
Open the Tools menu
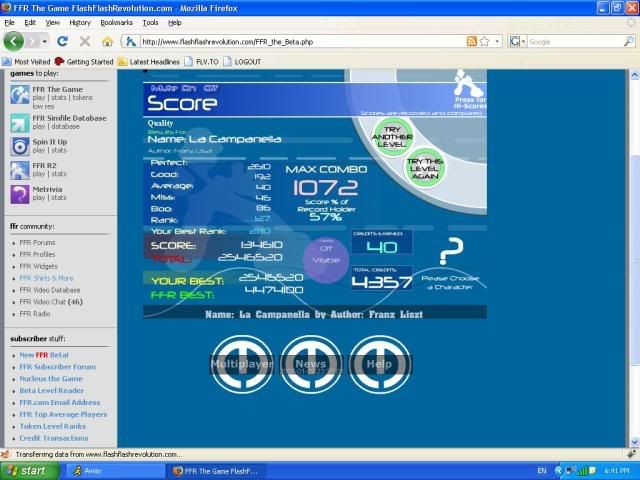point(150,22)
